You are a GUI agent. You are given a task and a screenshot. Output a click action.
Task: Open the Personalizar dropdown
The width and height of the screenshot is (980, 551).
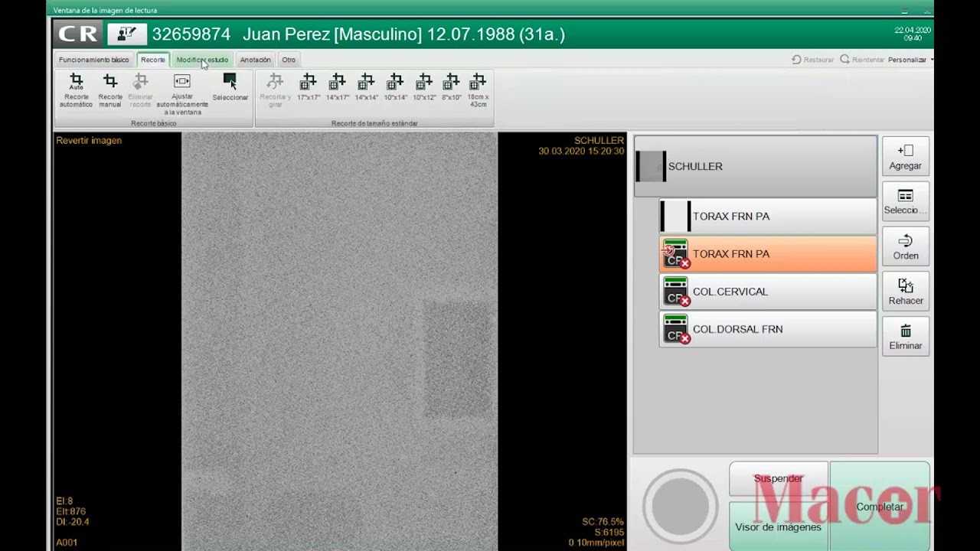point(910,60)
